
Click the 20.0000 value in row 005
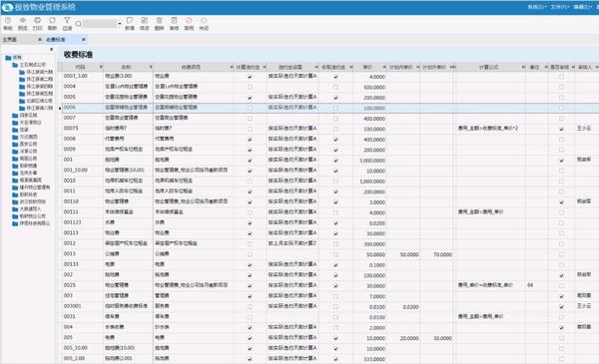[x=409, y=338]
